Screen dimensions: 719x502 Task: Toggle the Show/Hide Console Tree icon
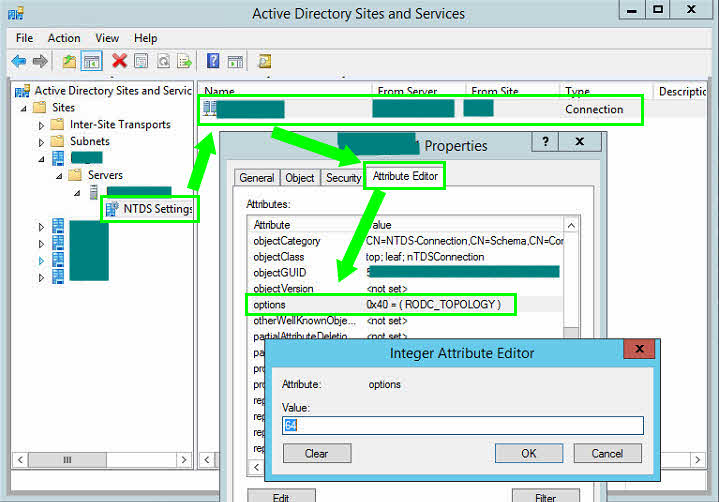(x=91, y=61)
